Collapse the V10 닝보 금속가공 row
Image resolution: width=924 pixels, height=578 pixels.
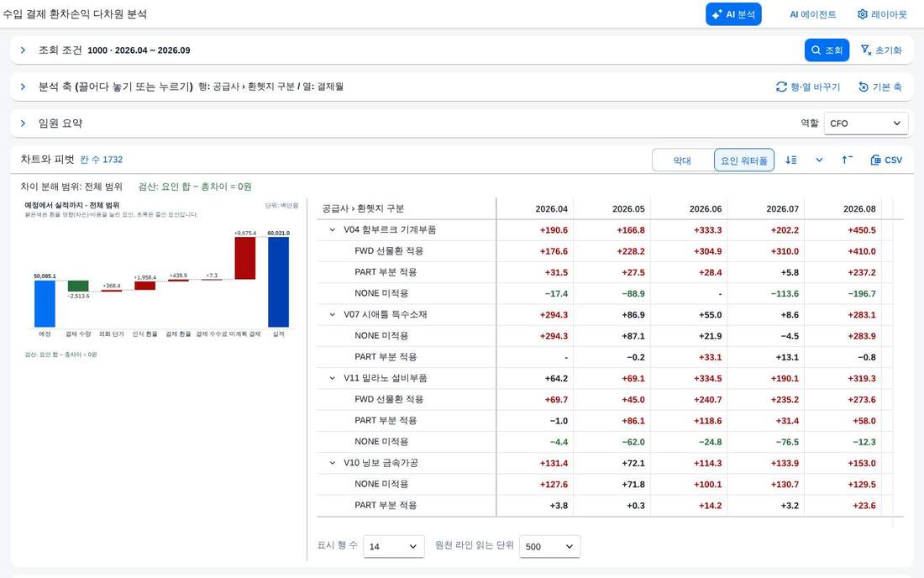tap(333, 463)
